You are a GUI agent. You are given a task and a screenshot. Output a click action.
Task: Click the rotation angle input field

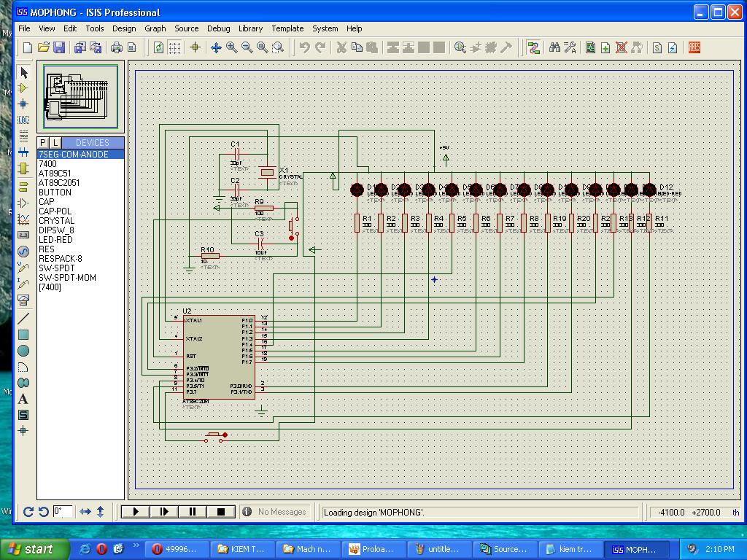63,512
